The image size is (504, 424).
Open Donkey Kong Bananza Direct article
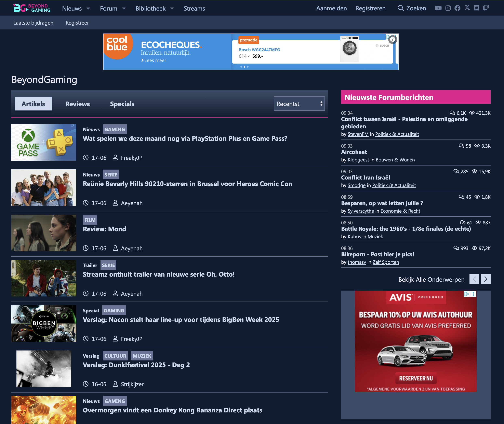172,410
